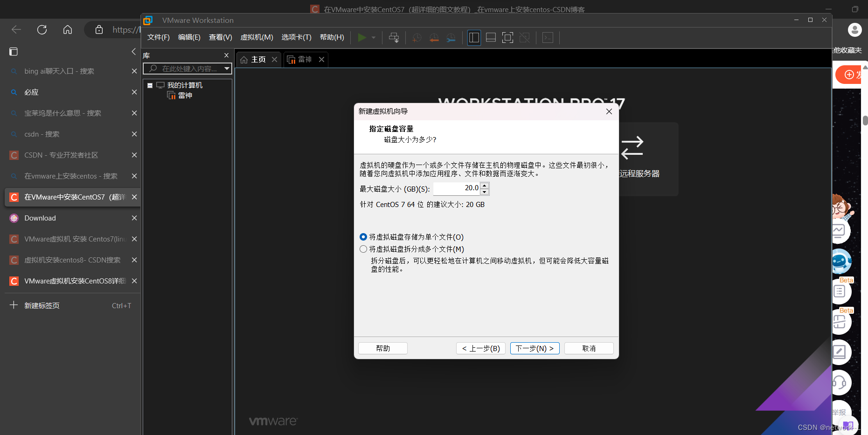Screen dimensions: 868x435
Task: Collapse the 我的计算机 tree node
Action: (150, 85)
